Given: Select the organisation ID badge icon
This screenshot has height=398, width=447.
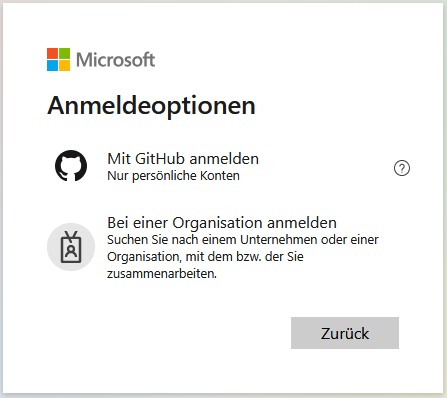Looking at the screenshot, I should pyautogui.click(x=71, y=247).
